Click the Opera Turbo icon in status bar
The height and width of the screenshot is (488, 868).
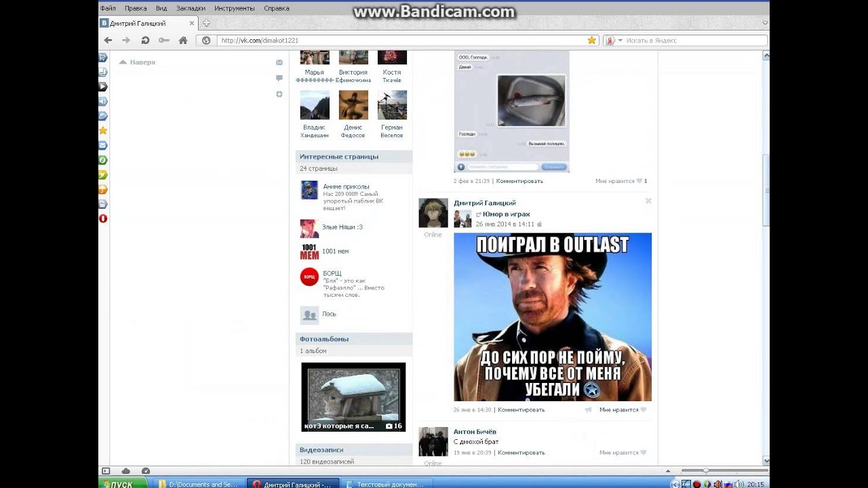pos(146,471)
